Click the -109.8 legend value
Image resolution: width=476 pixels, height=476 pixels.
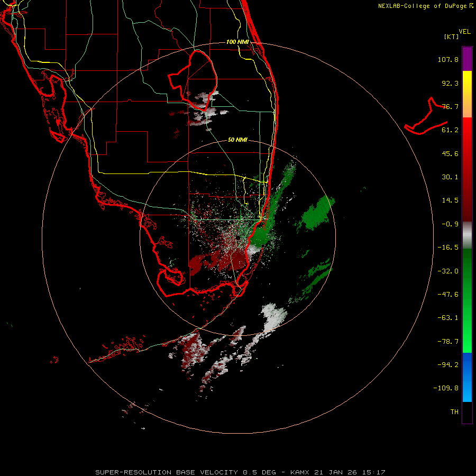click(x=446, y=388)
